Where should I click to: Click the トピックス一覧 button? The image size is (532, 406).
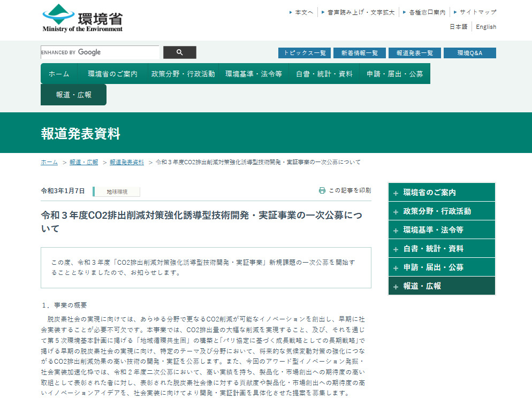click(x=304, y=53)
